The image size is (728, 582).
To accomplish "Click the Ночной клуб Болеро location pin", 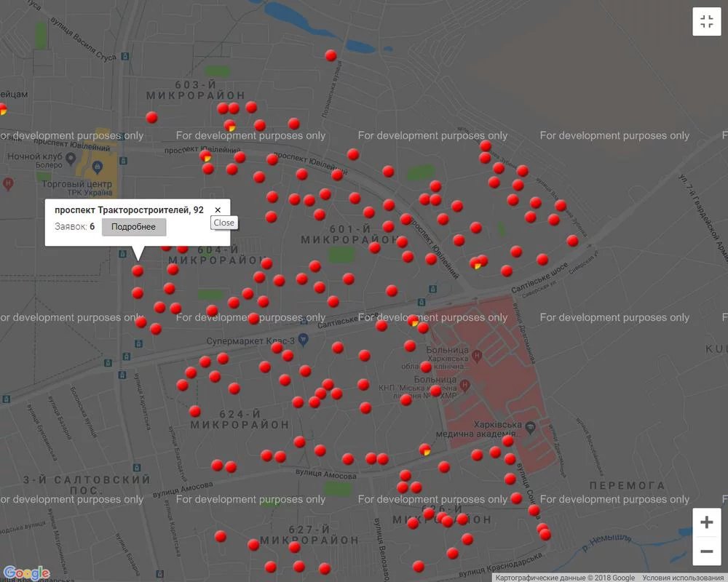I will [71, 158].
